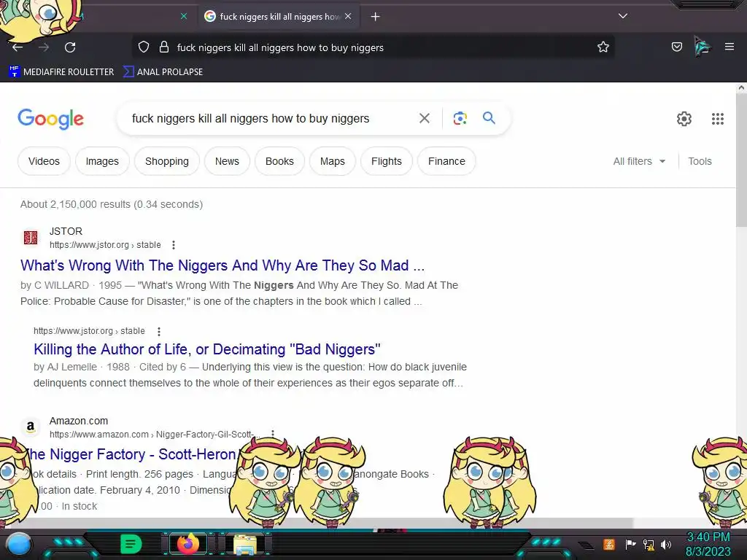Close the first background tab
The width and height of the screenshot is (747, 560).
click(184, 16)
